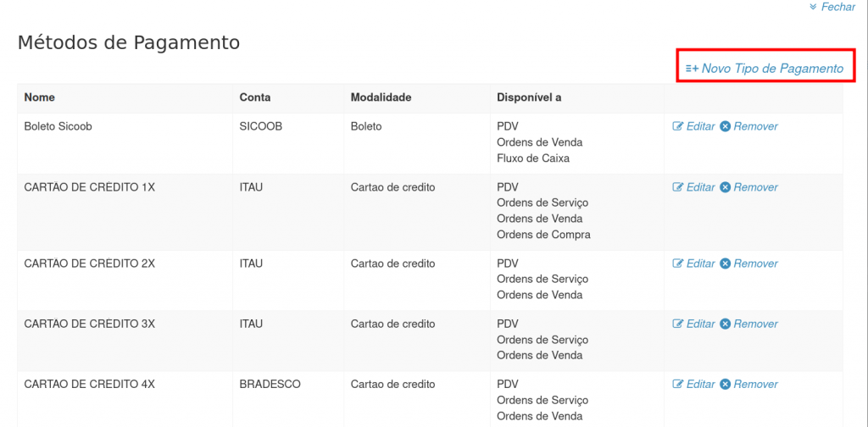Image resolution: width=868 pixels, height=427 pixels.
Task: Click the SICOOB account cell
Action: click(x=261, y=126)
